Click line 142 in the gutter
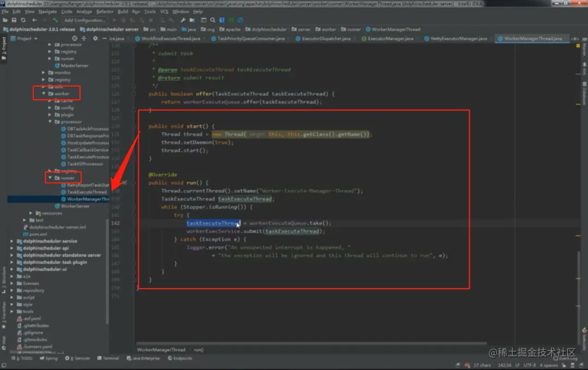588x370 pixels. tap(115, 223)
